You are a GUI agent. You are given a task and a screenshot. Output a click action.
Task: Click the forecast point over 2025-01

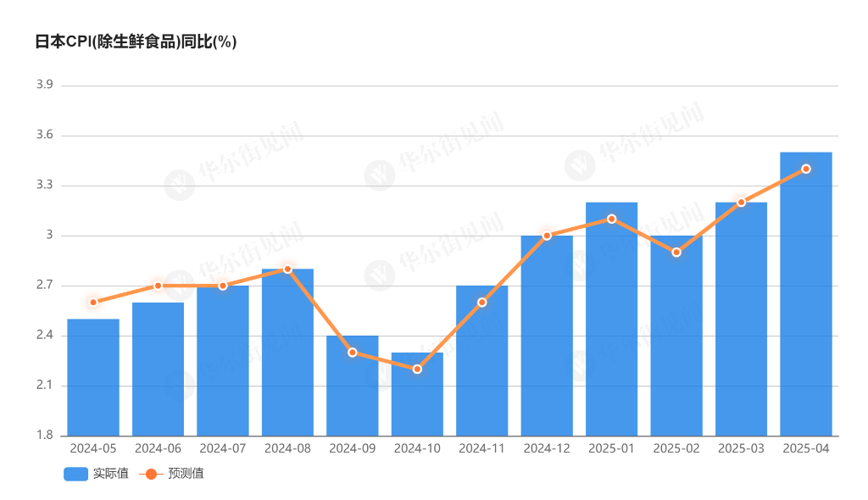click(x=610, y=219)
